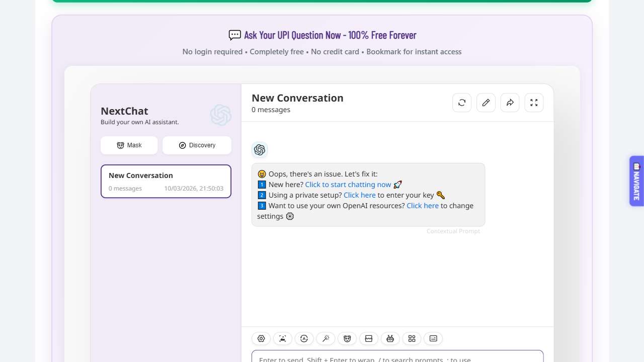
Task: Click the upload image icon
Action: (x=283, y=339)
